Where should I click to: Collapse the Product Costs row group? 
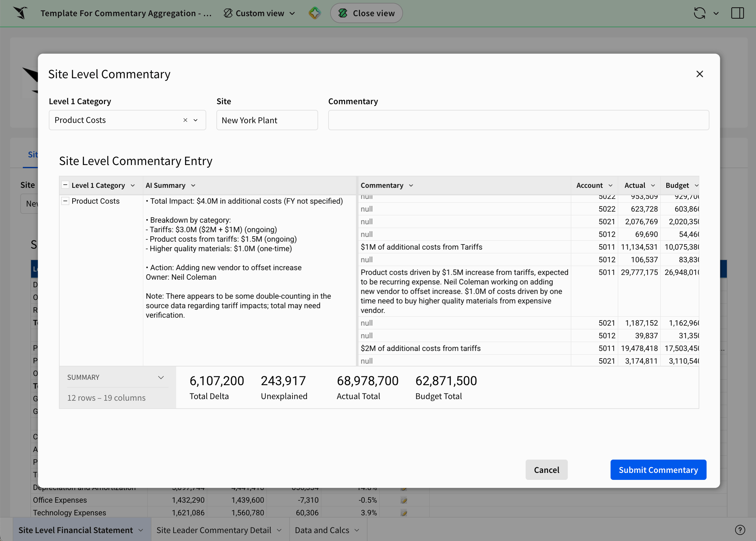[65, 201]
